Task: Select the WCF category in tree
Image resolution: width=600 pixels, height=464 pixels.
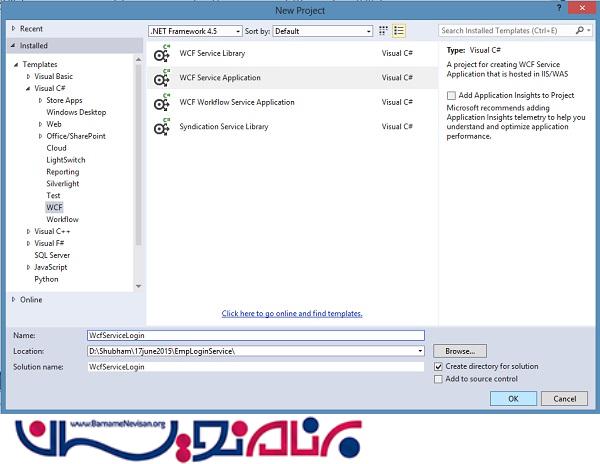Action: pos(54,207)
